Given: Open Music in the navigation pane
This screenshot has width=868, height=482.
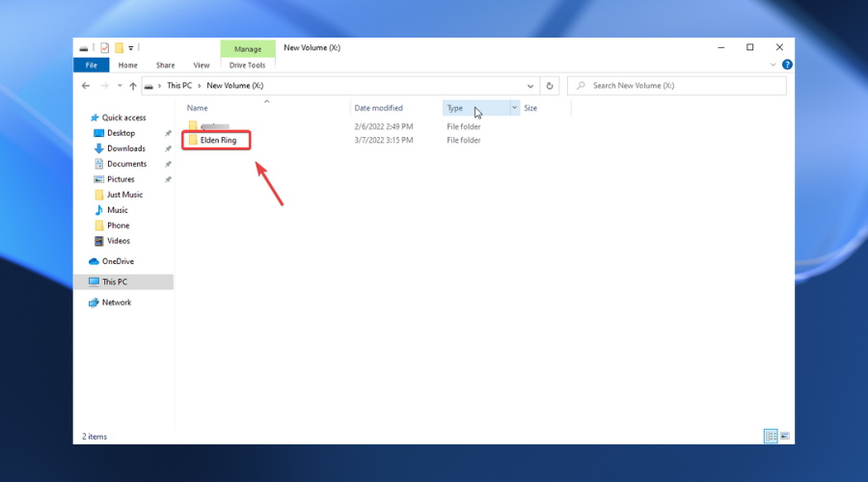Looking at the screenshot, I should (x=111, y=210).
